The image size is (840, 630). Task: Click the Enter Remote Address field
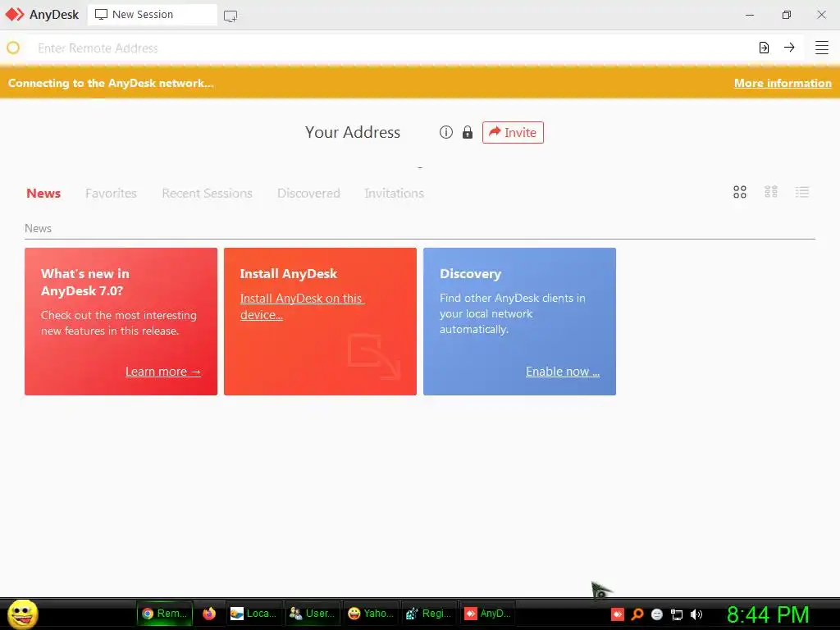coord(391,48)
